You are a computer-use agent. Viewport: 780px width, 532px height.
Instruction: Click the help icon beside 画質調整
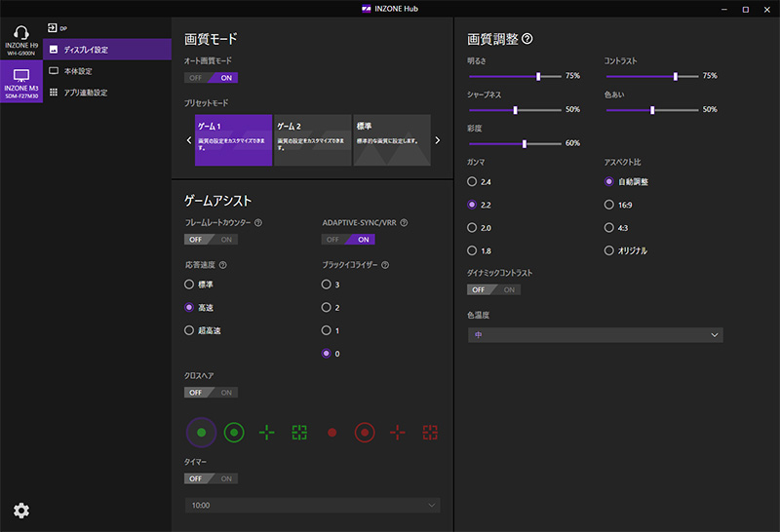(x=527, y=40)
